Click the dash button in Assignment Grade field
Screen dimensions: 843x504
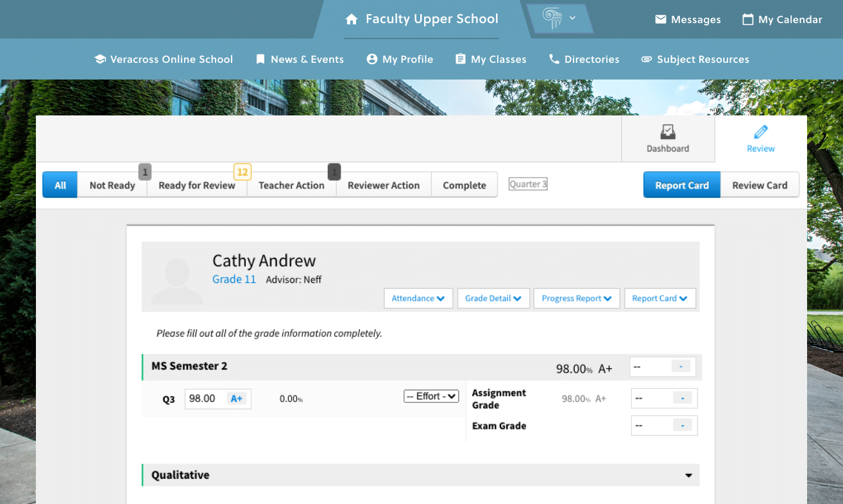(x=683, y=398)
